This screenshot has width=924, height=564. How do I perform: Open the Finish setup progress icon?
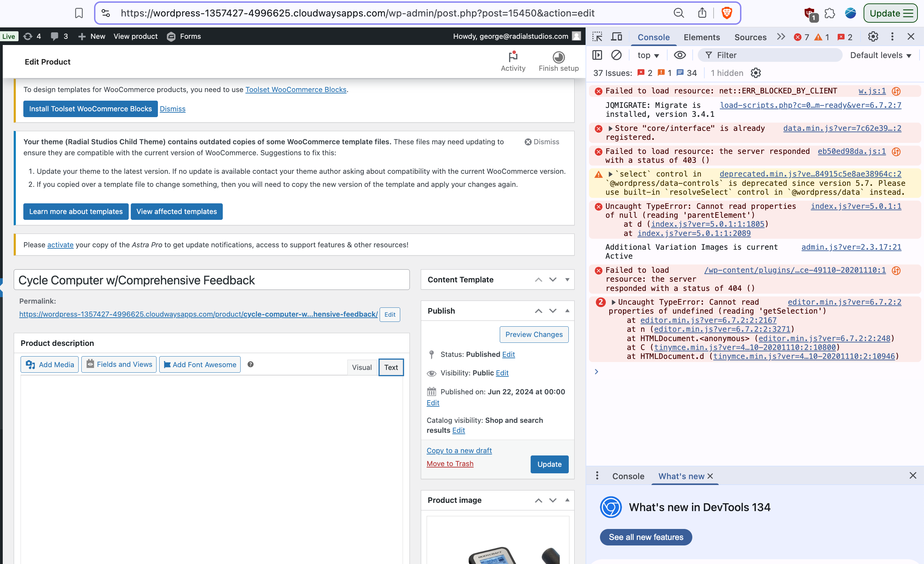point(558,61)
